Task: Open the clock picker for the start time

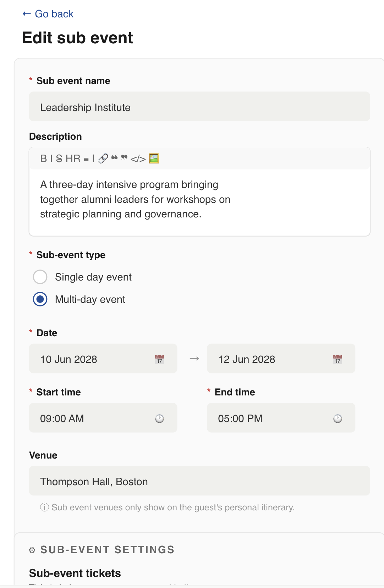Action: [x=160, y=418]
